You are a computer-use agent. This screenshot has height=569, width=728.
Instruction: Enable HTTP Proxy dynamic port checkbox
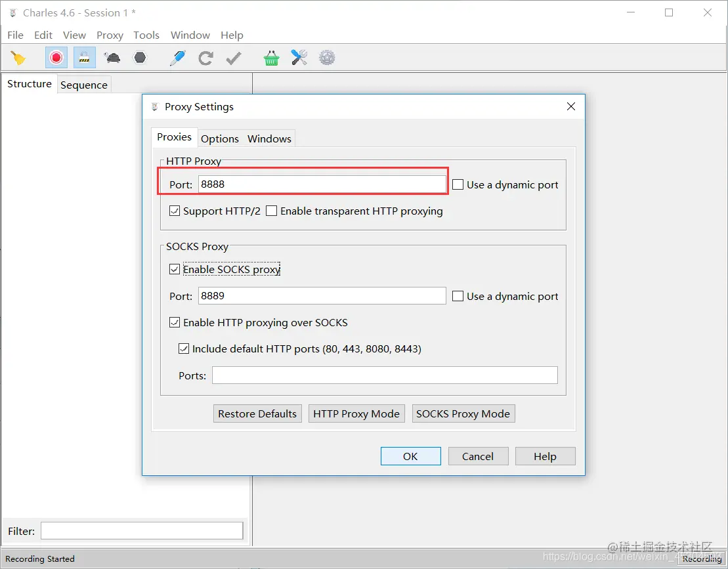(x=458, y=184)
